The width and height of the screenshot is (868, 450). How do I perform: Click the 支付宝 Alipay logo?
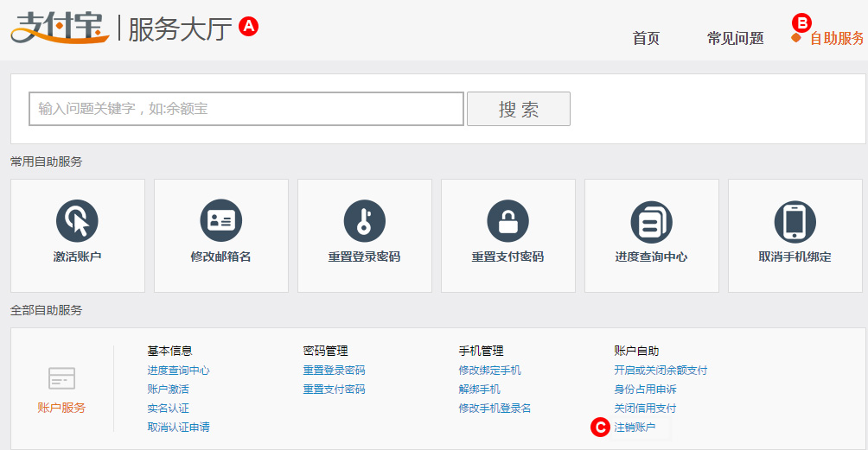[x=60, y=27]
